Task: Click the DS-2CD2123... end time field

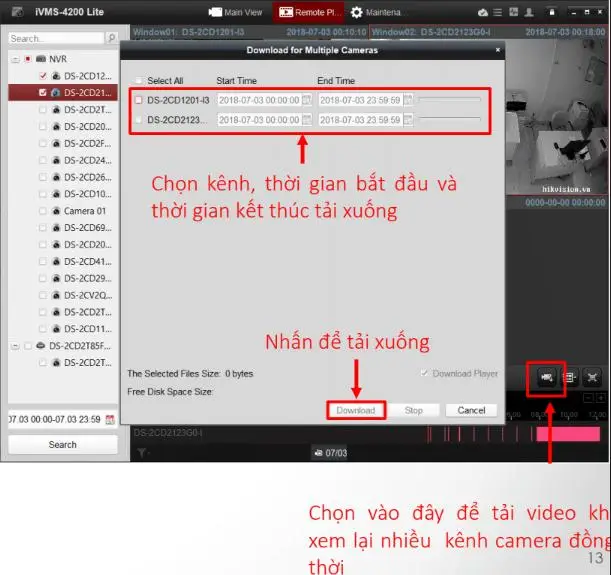Action: point(360,120)
